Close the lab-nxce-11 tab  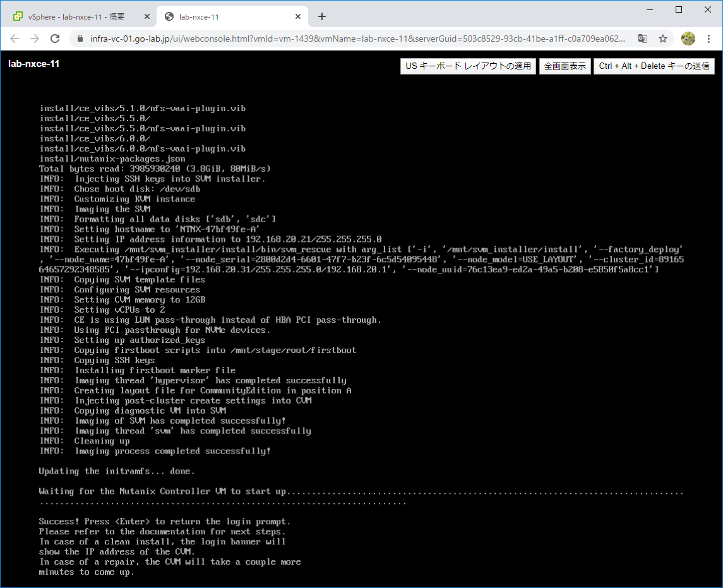coord(298,16)
